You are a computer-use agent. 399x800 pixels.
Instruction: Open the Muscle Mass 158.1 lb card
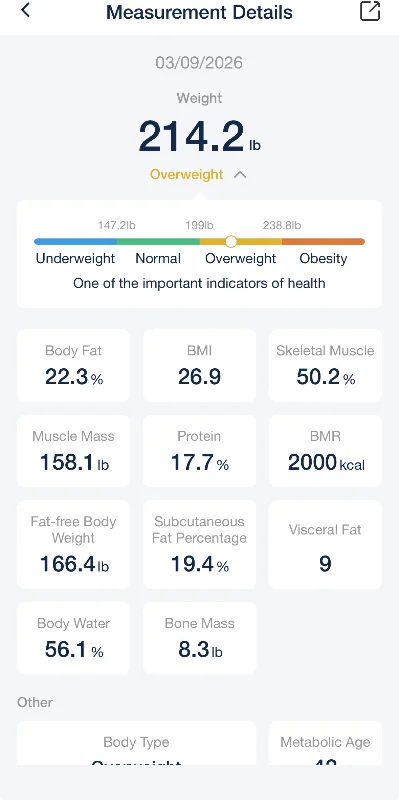pos(73,451)
